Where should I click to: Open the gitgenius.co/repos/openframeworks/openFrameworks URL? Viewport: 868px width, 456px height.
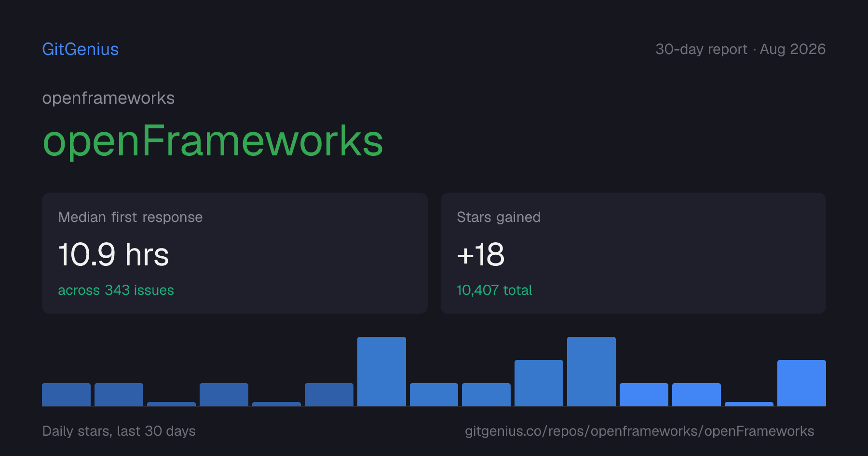[639, 431]
